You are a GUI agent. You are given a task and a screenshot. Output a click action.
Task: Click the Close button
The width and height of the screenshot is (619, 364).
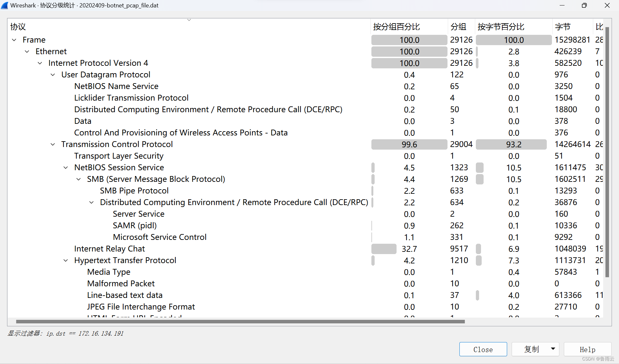click(483, 349)
